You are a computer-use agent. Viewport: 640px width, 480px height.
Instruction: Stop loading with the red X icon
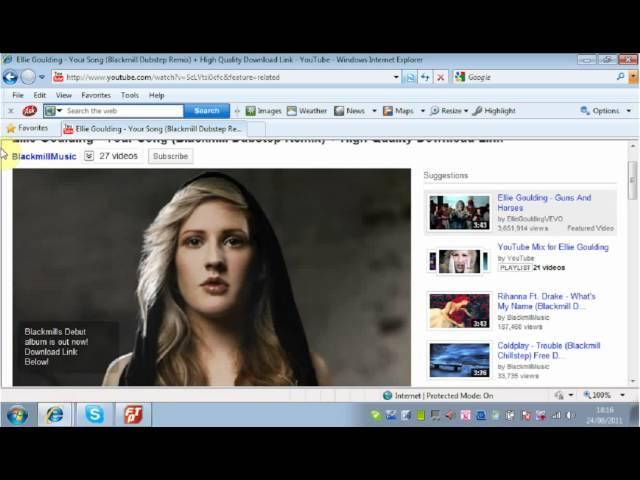(440, 77)
